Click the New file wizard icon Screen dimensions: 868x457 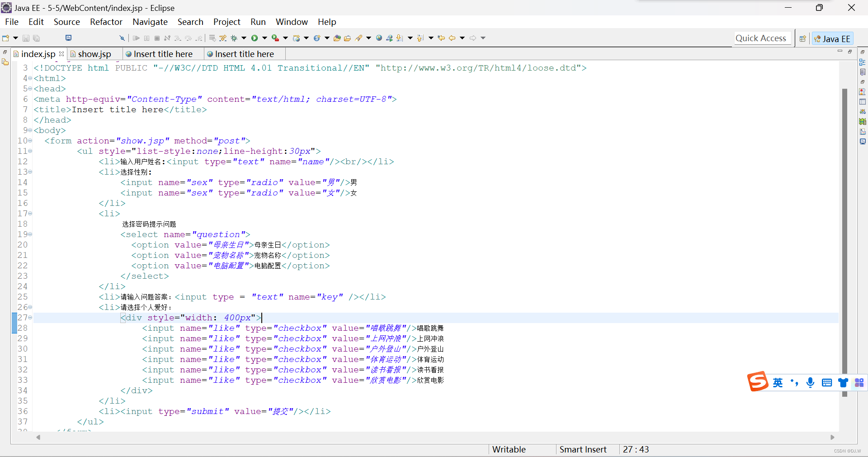(5, 38)
